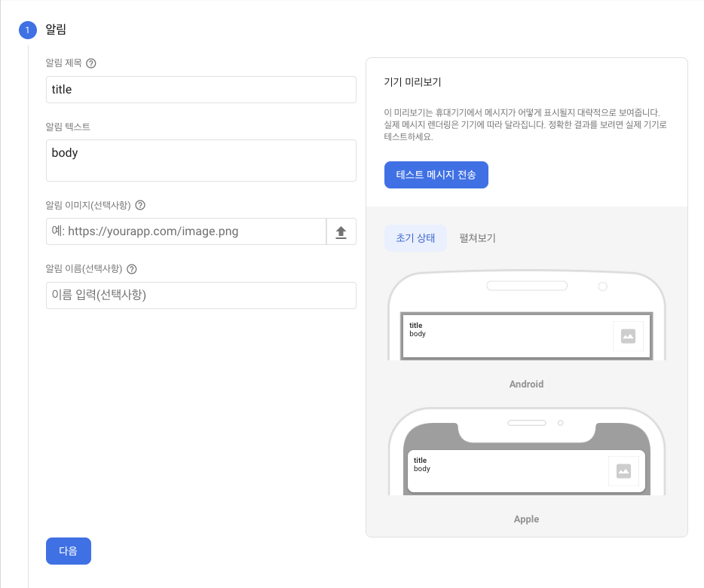
Task: Click the Android label under preview
Action: [x=526, y=384]
